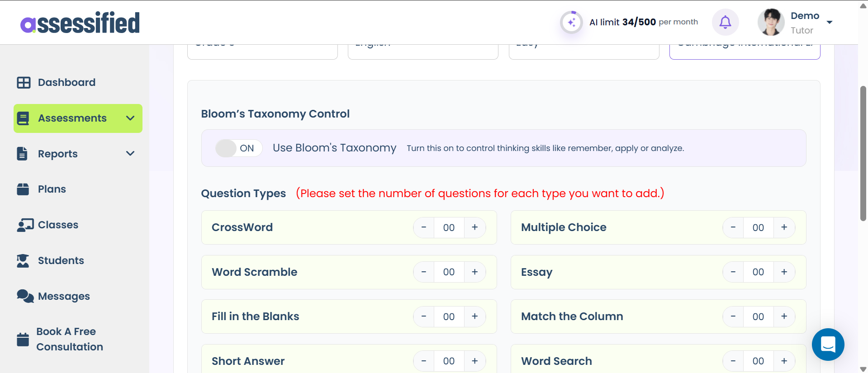The image size is (868, 373).
Task: Click the assessified logo link
Action: pos(80,23)
